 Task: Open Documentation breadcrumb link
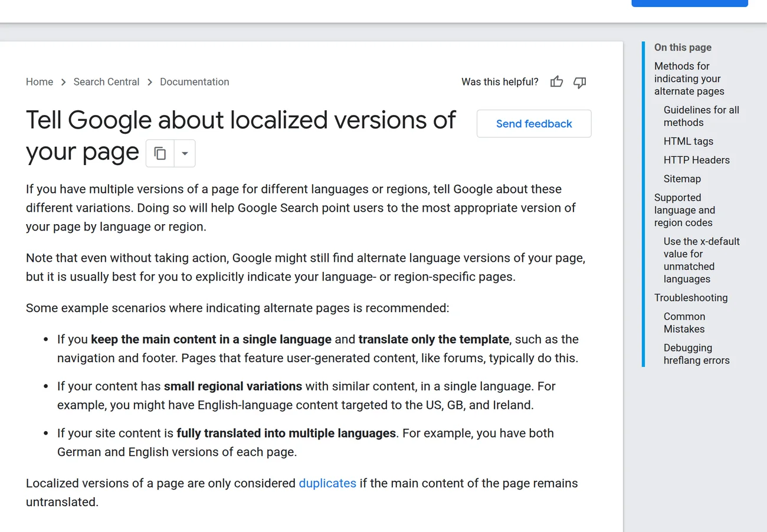[x=195, y=82]
